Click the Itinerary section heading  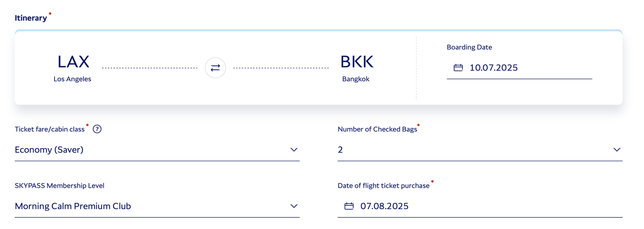point(31,18)
